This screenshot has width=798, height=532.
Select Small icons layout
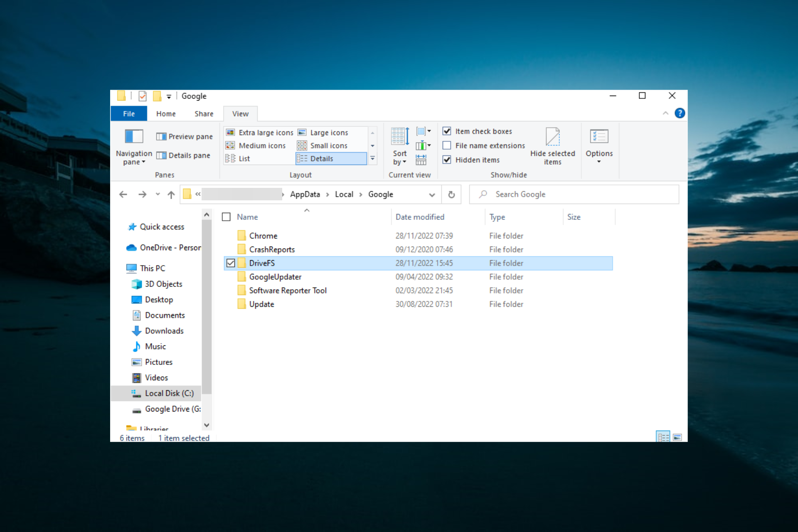click(x=323, y=145)
